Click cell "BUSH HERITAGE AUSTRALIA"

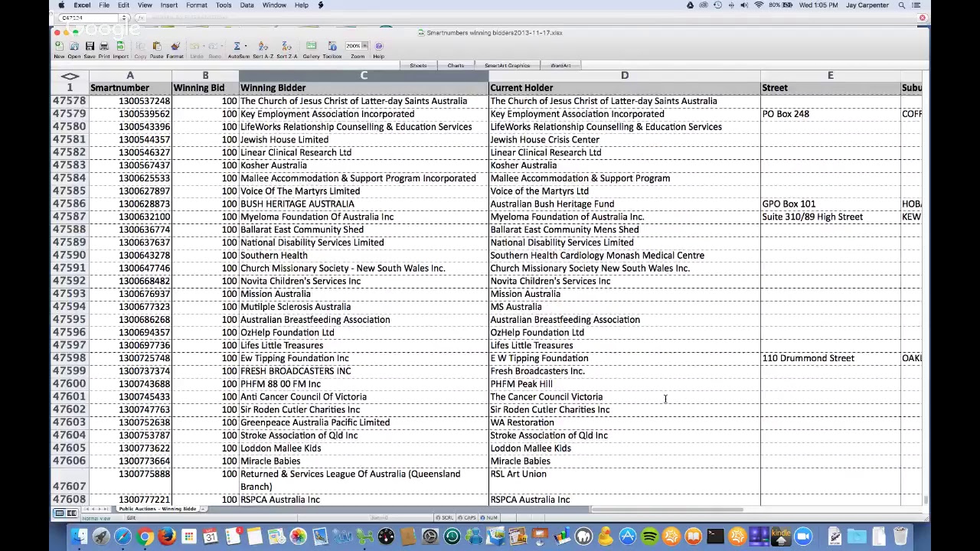364,204
